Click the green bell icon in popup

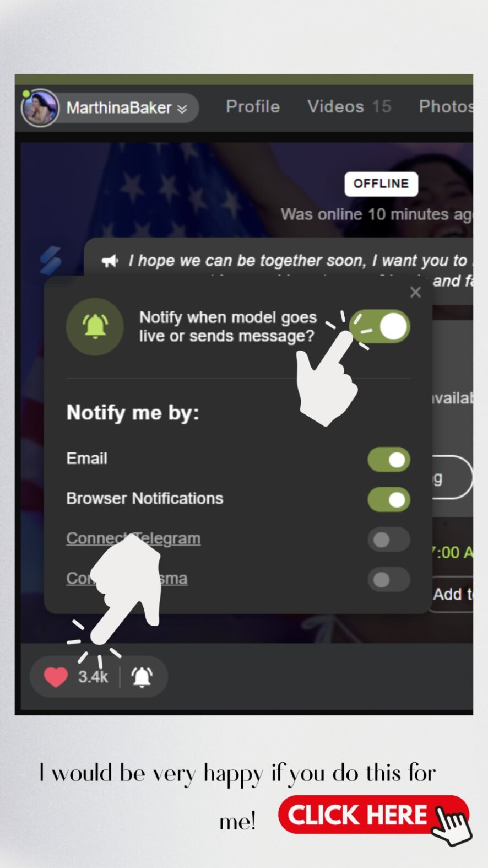tap(95, 326)
